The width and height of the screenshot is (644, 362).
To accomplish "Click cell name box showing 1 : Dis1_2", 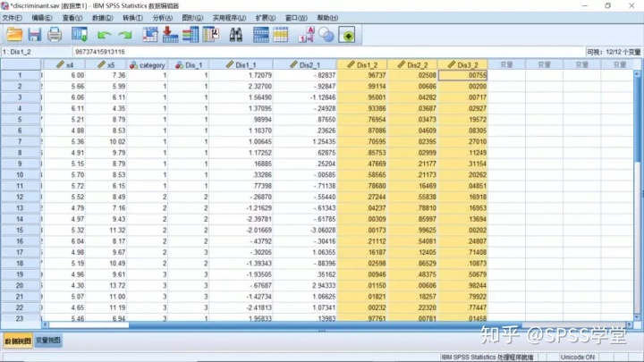I will tap(36, 52).
